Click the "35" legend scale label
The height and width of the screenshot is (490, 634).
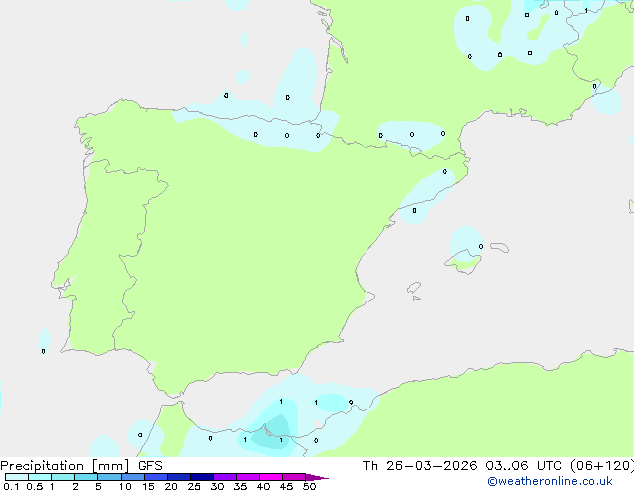pos(240,486)
